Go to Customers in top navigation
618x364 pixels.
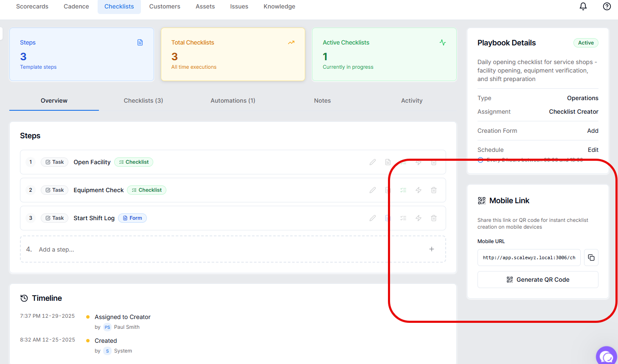click(x=165, y=6)
